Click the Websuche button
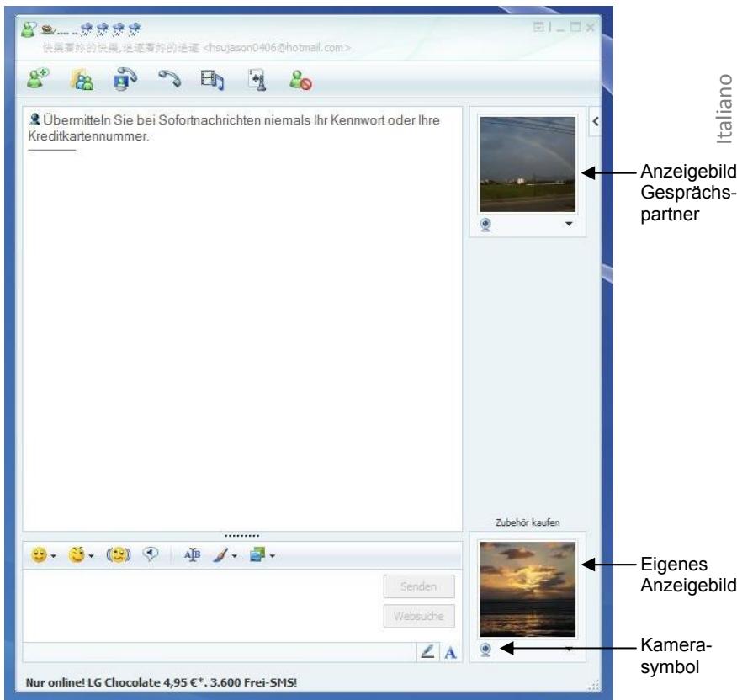737x700 pixels. coord(419,616)
